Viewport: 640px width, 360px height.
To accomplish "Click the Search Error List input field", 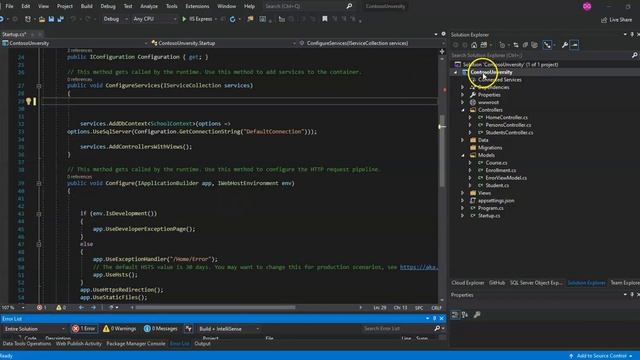I will (398, 329).
